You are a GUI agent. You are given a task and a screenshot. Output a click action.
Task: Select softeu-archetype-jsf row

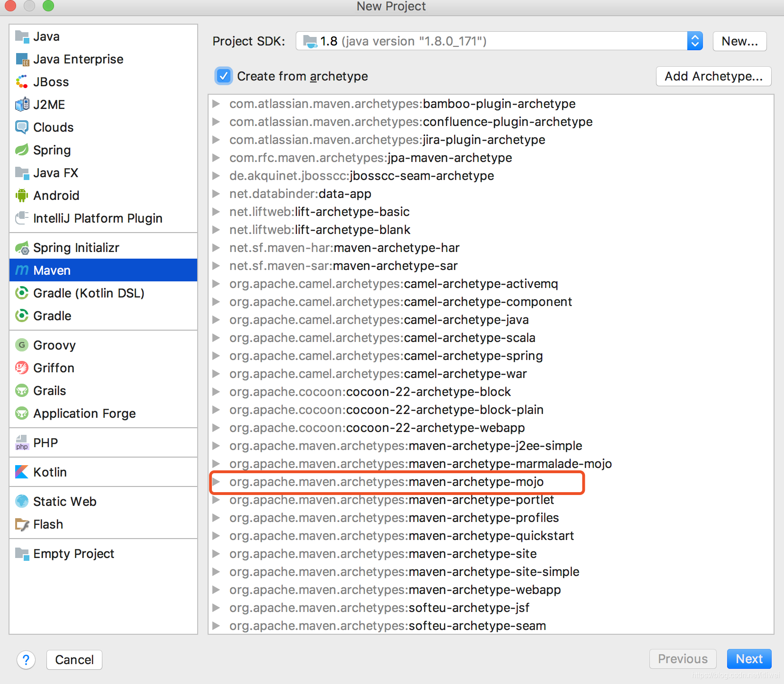(491, 608)
